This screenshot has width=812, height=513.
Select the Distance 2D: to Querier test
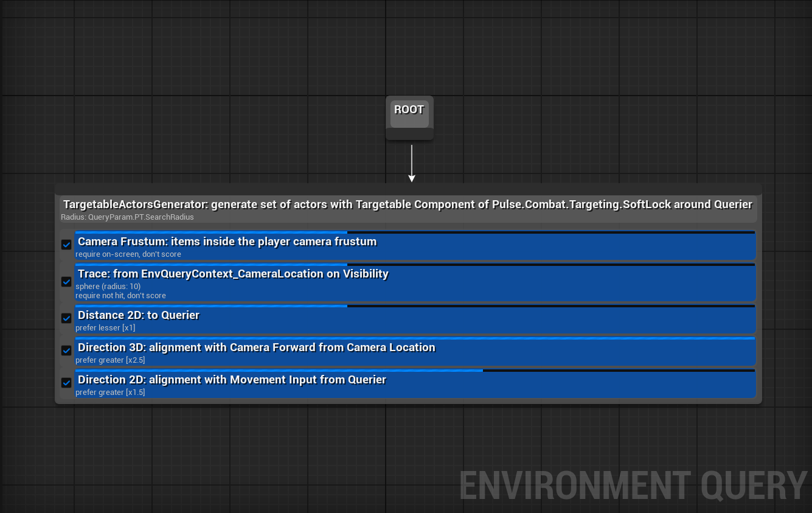tap(415, 319)
